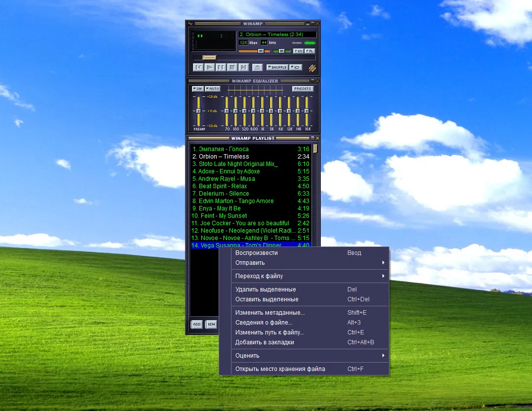The height and width of the screenshot is (411, 532).
Task: Click the stereo indicator
Action: pos(310,43)
